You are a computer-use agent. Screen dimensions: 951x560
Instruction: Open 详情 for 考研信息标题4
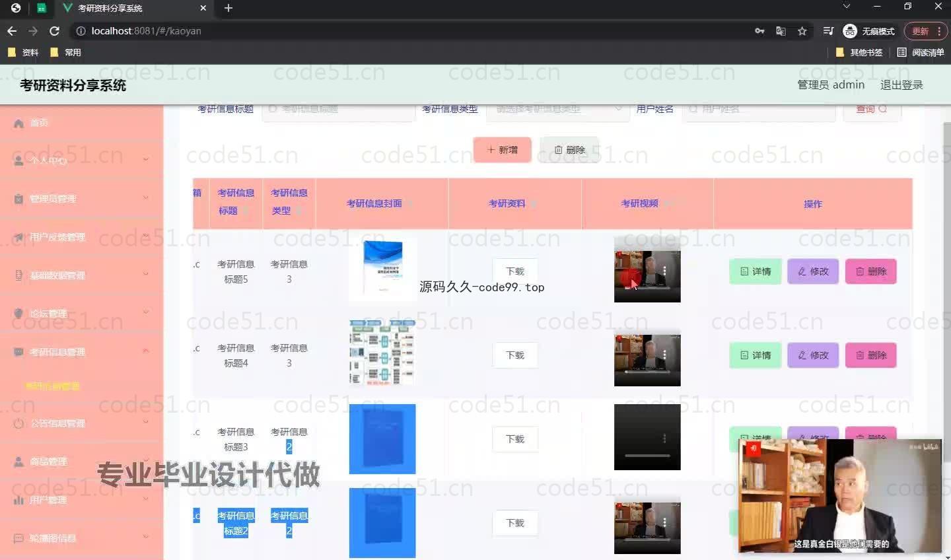point(756,355)
